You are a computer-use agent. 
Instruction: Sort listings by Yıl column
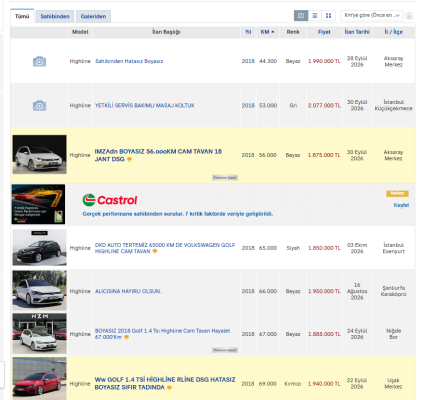pos(248,32)
